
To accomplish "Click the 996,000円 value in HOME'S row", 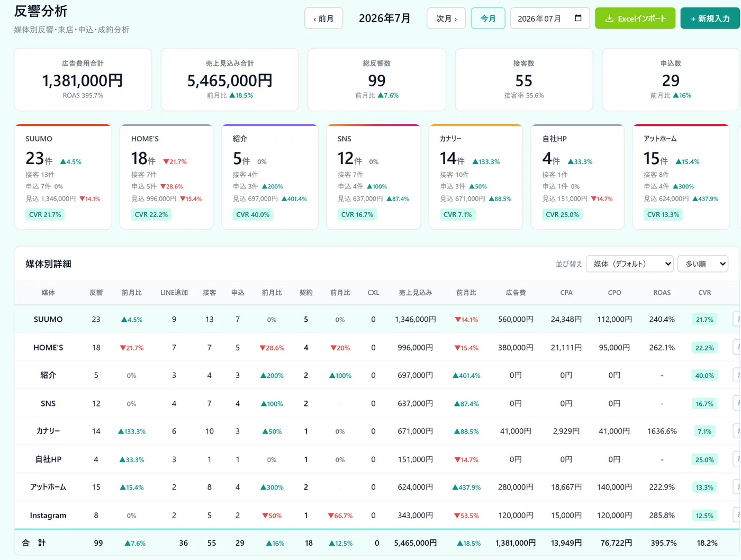I will pyautogui.click(x=415, y=348).
